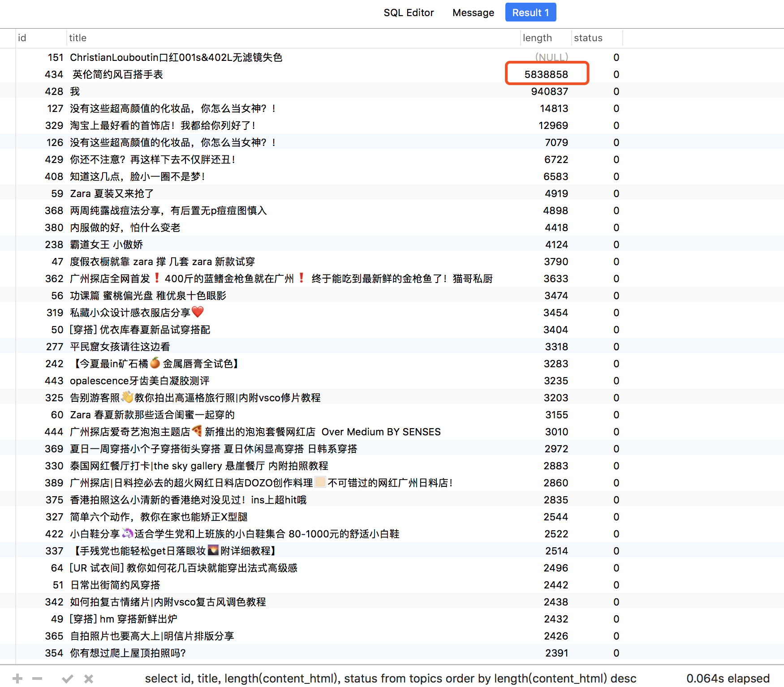Click the status cell of row 354
Image resolution: width=784 pixels, height=687 pixels.
pos(616,653)
